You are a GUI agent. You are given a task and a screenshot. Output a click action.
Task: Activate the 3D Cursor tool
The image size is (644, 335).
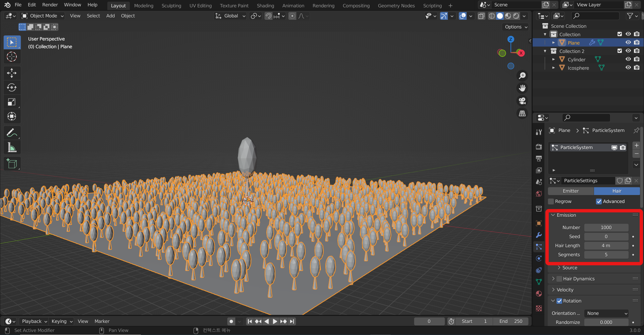click(12, 57)
